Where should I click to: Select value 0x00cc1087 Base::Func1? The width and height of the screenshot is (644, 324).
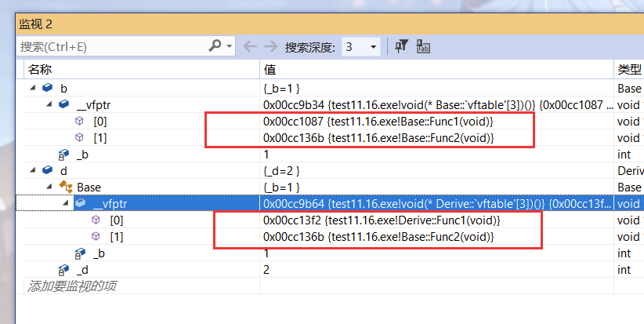tap(378, 122)
